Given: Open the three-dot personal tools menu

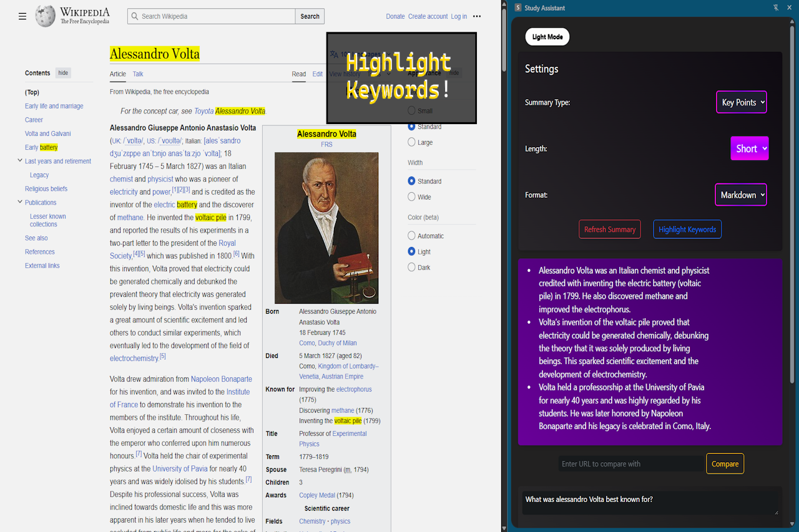Looking at the screenshot, I should click(477, 16).
